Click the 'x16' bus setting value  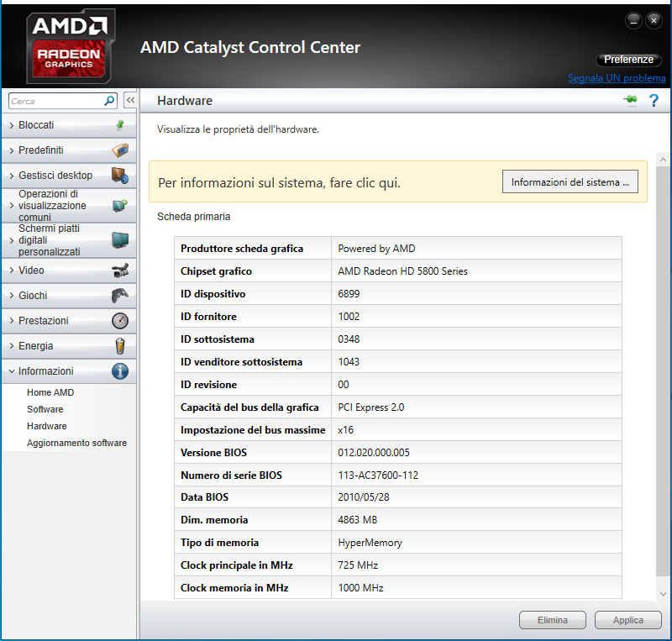(x=345, y=429)
